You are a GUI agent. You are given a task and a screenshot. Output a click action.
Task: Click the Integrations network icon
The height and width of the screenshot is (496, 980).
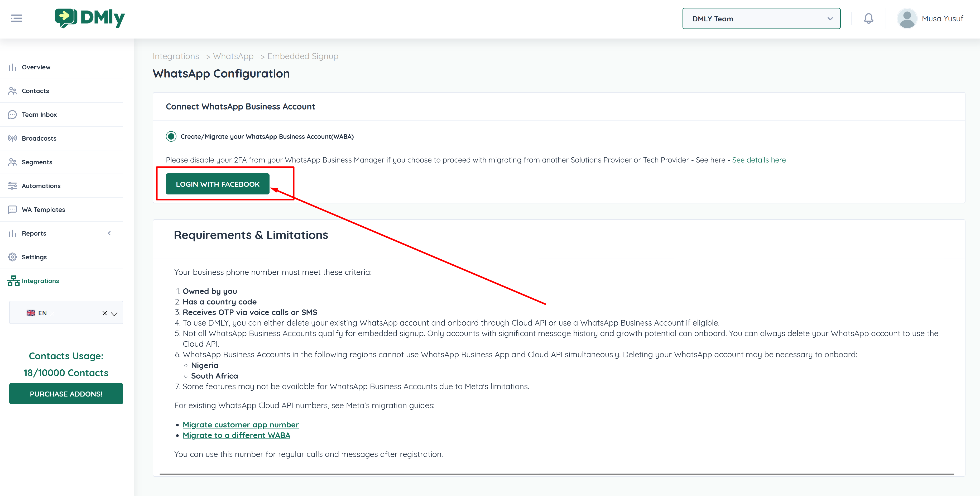click(13, 281)
